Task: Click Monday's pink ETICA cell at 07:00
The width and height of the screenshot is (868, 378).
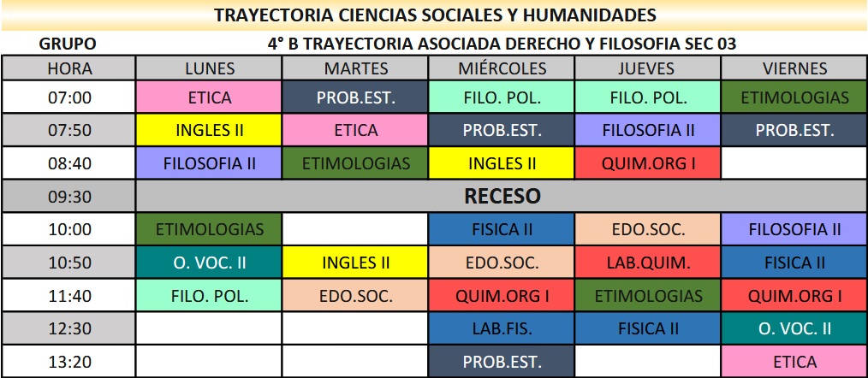Action: pyautogui.click(x=210, y=97)
